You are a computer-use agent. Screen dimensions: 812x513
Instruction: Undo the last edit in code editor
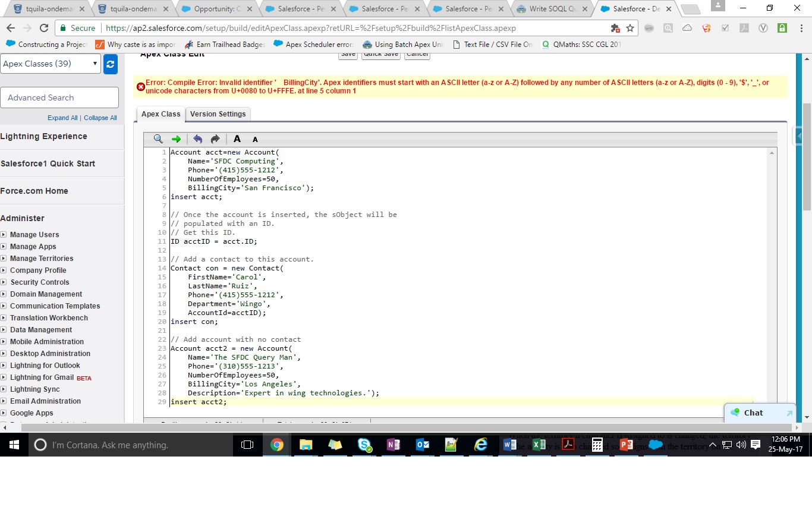click(x=198, y=139)
